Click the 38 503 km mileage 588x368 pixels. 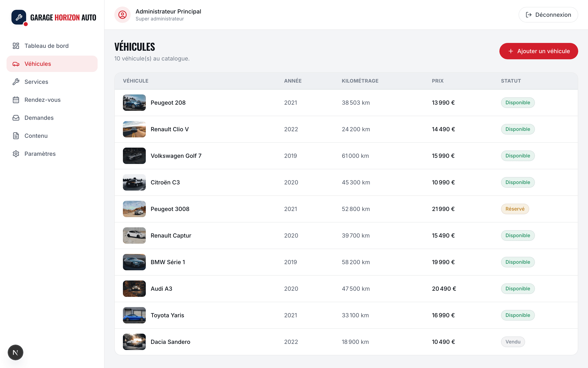(x=356, y=103)
